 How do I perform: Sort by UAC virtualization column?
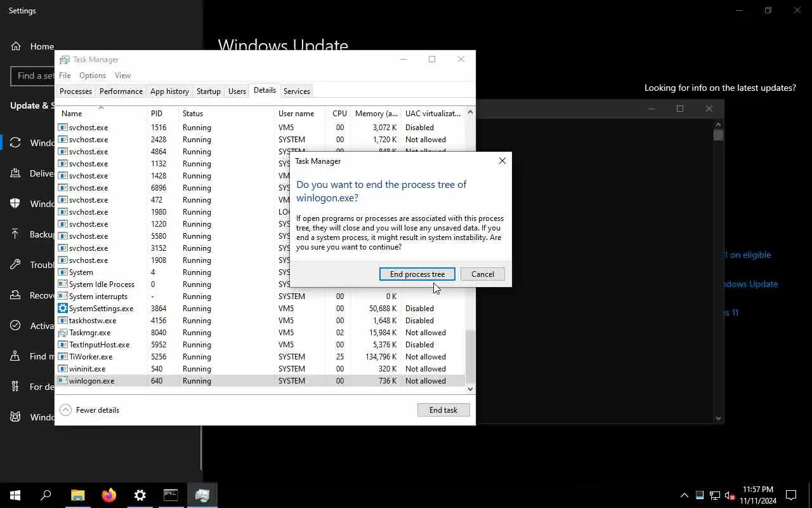[433, 114]
